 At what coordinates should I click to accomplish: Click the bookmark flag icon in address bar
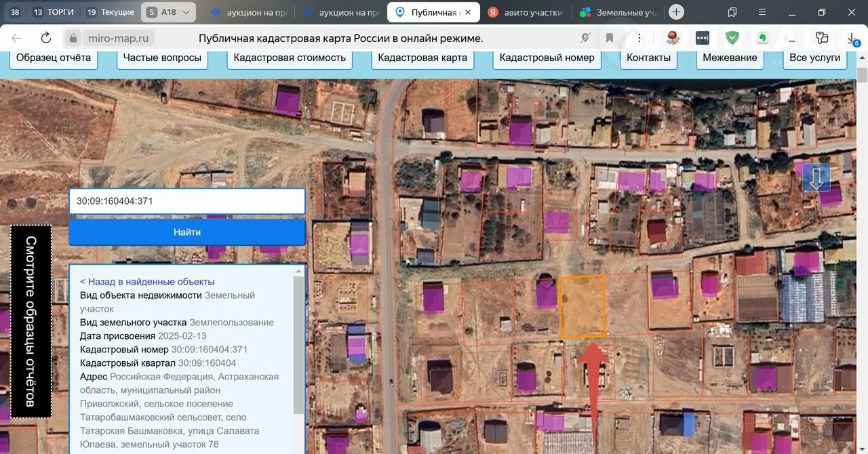click(x=610, y=39)
